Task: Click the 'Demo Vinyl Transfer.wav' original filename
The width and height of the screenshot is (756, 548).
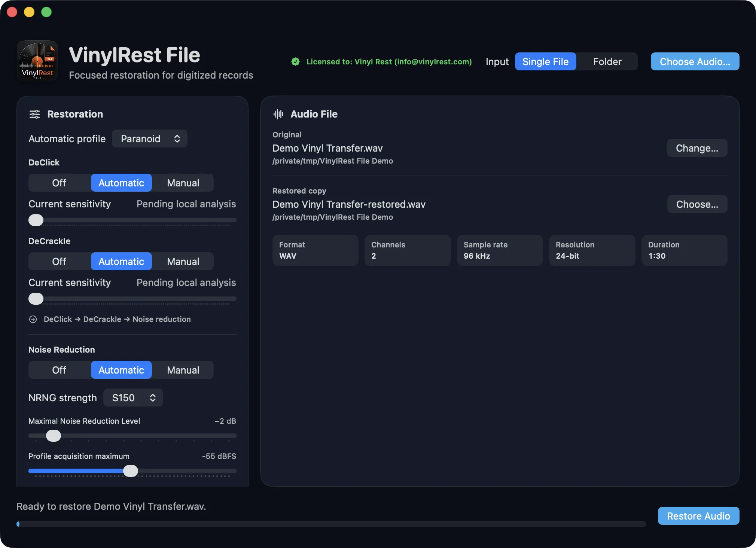Action: tap(327, 148)
